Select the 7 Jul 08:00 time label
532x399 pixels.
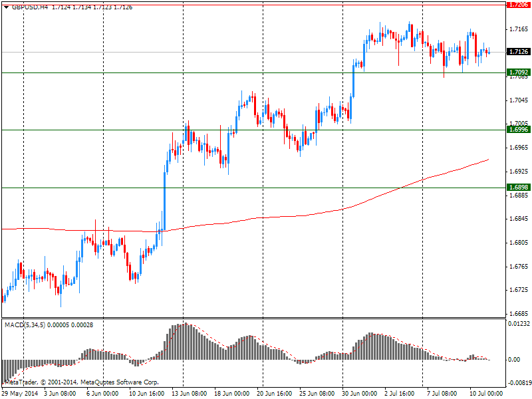442,394
